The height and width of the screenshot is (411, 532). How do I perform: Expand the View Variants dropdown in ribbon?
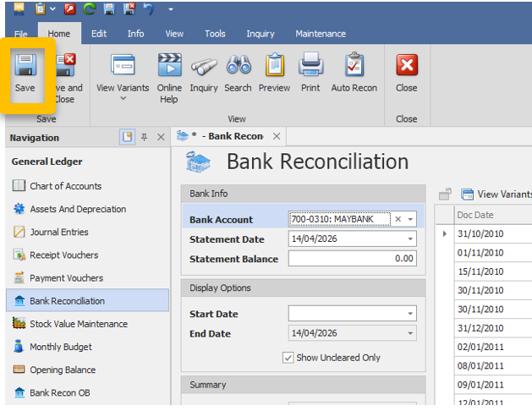point(123,99)
